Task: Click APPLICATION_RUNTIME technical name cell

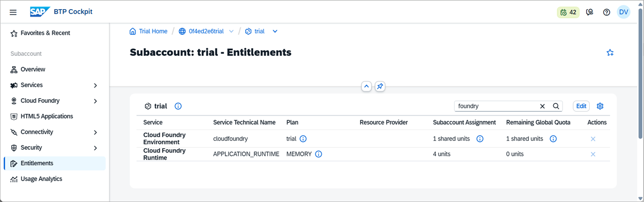Action: coord(246,154)
